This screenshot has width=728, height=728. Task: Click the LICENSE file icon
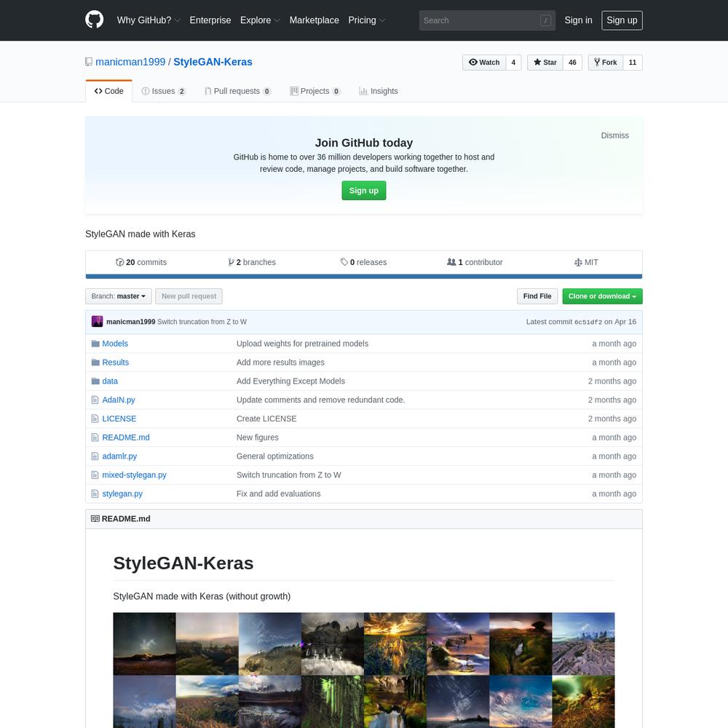pyautogui.click(x=95, y=419)
